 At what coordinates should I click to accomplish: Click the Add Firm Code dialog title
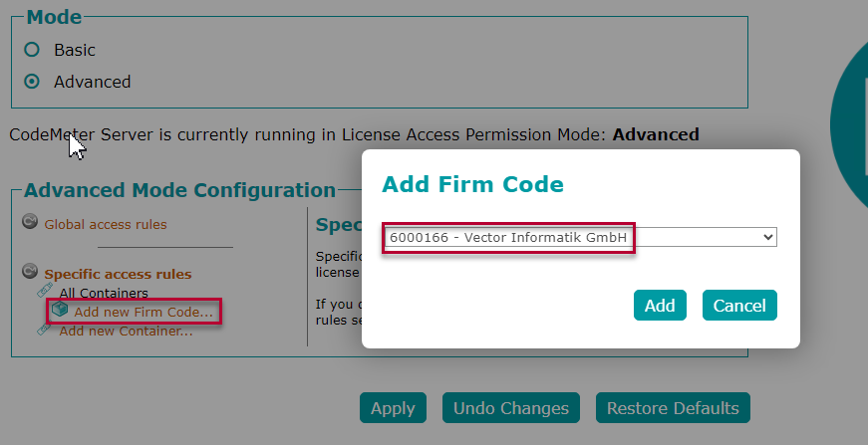(473, 184)
